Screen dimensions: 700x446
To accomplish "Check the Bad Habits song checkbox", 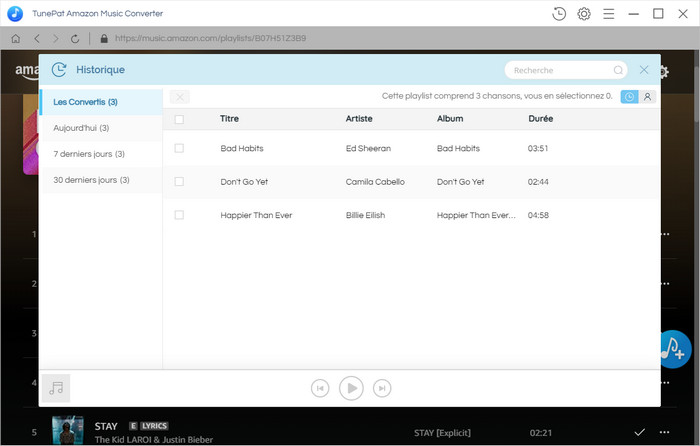I will click(179, 148).
